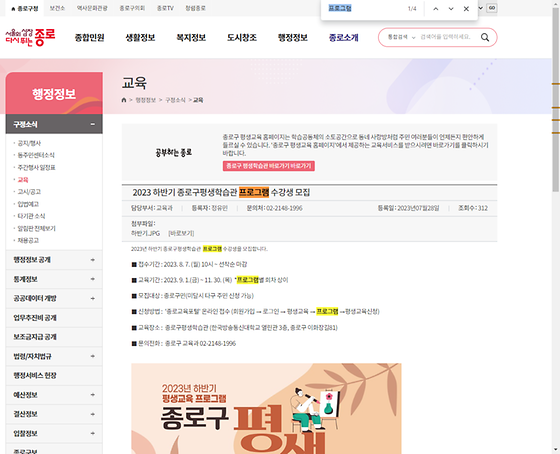560x454 pixels.
Task: Open the 통합검색 dropdown
Action: click(x=401, y=37)
